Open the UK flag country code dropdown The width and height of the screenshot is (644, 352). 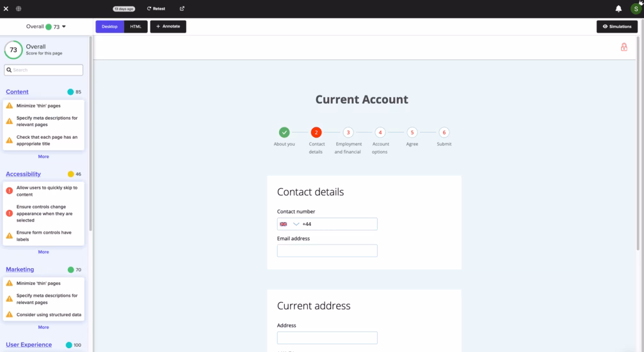(289, 224)
